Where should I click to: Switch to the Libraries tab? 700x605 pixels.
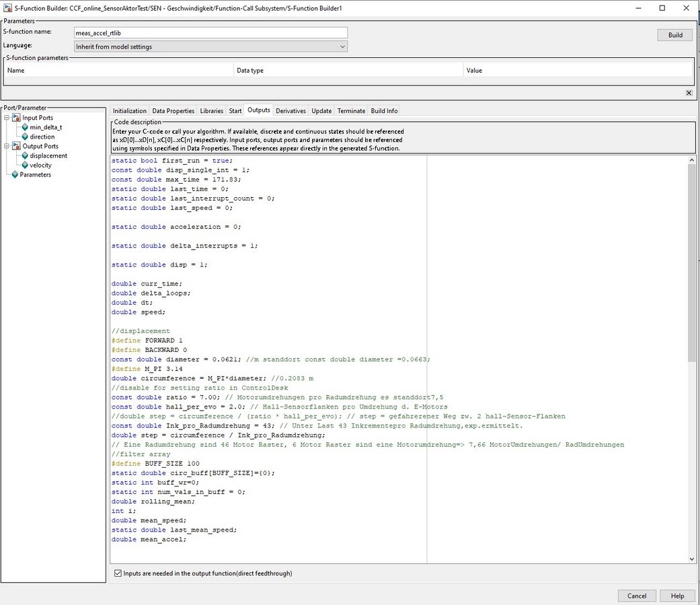[212, 110]
